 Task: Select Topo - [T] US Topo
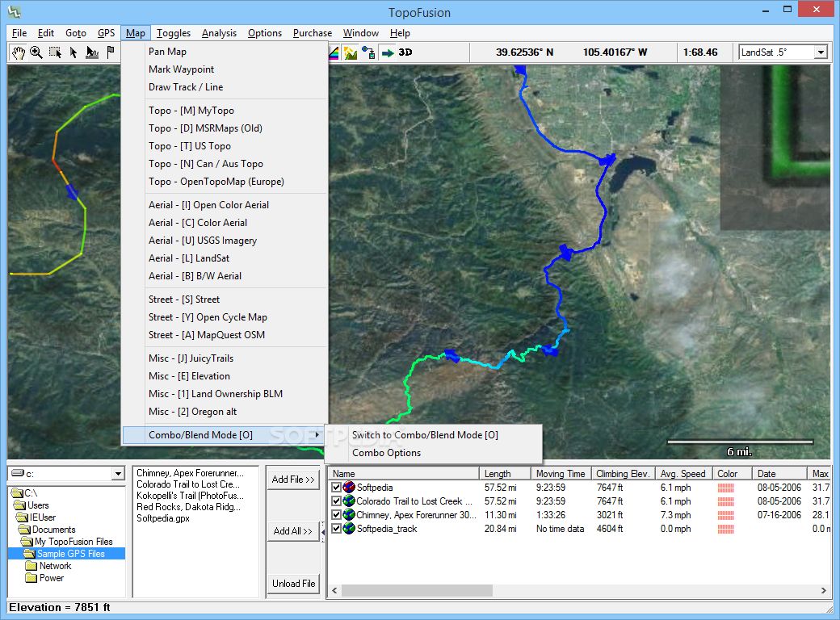190,145
